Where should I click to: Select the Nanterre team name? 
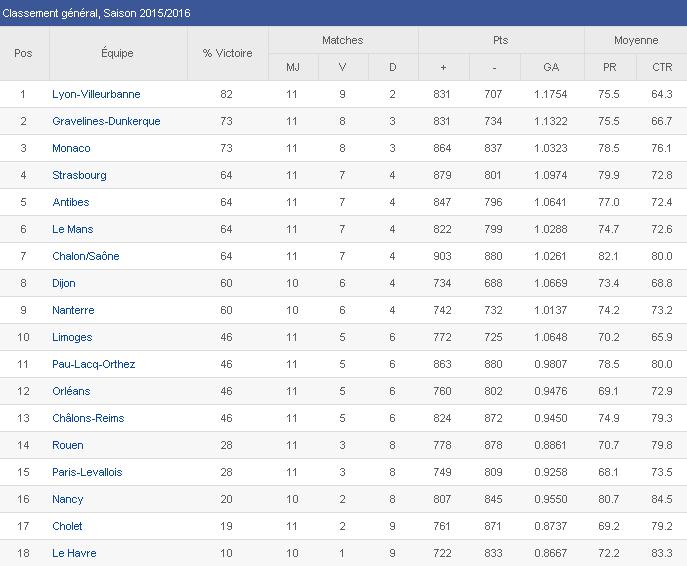tap(73, 310)
